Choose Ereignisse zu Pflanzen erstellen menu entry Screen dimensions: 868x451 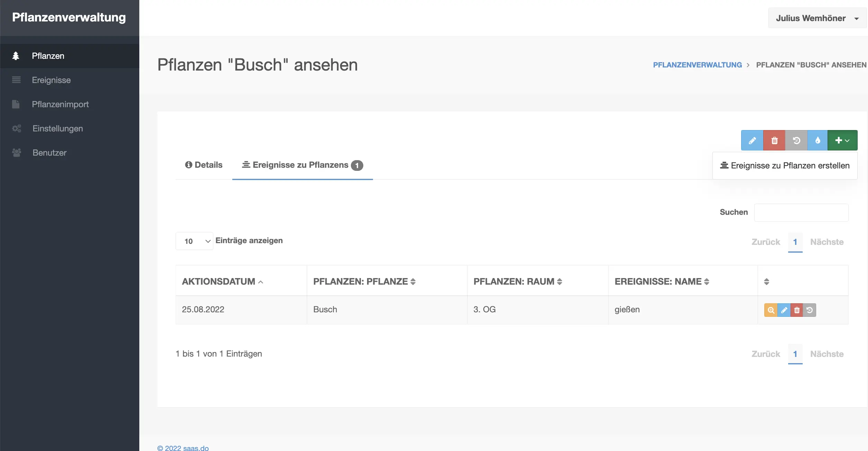click(x=785, y=166)
